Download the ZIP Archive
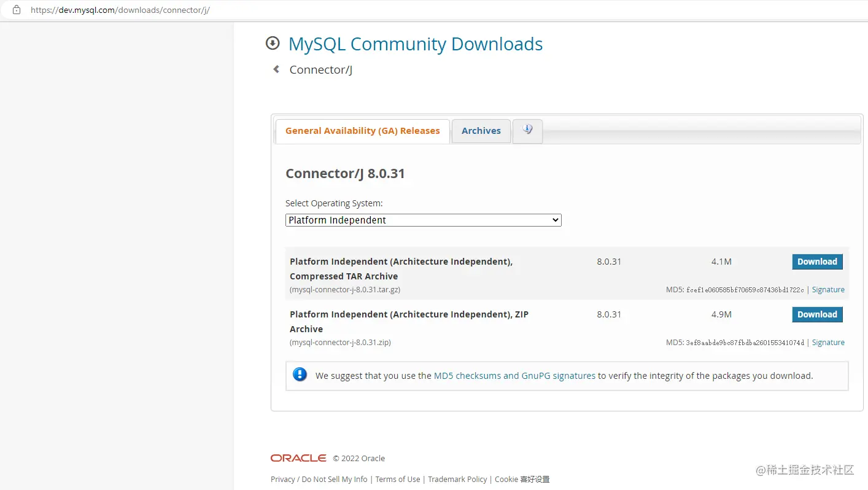The height and width of the screenshot is (490, 868). tap(817, 314)
